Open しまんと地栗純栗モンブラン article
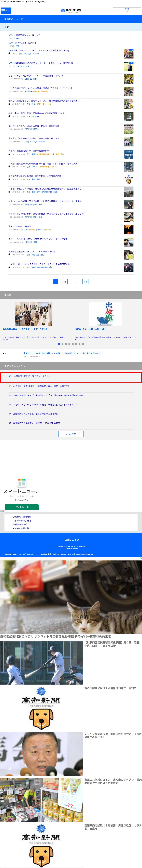Image resolution: width=142 pixels, height=868 pixels. coord(38,239)
